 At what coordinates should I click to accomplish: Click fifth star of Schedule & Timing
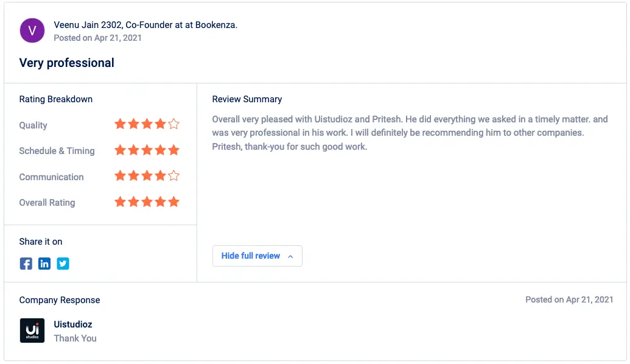point(173,150)
